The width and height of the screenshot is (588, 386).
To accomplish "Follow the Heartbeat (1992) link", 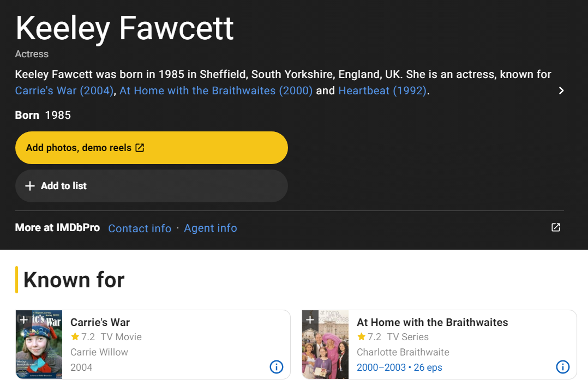I will tap(382, 91).
